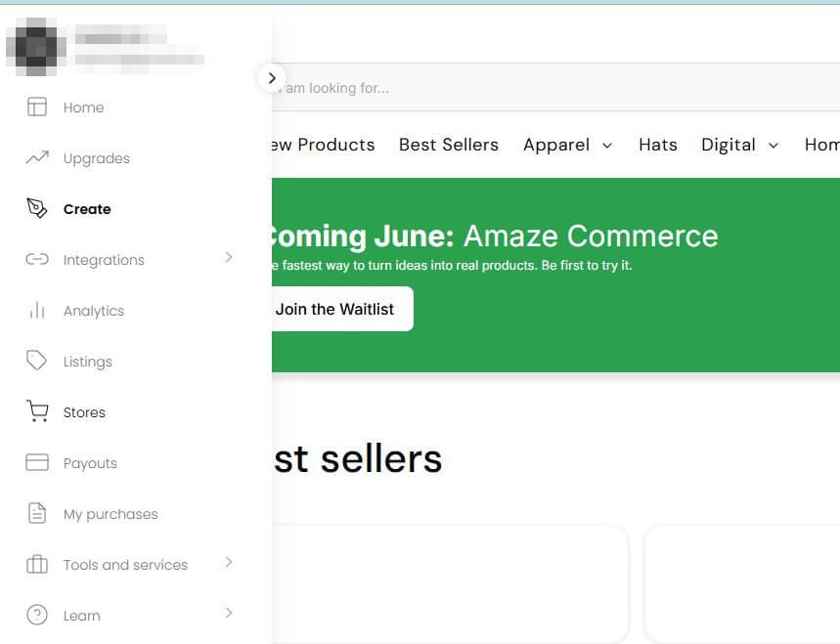Viewport: 840px width, 644px height.
Task: Click the Learn question mark icon
Action: pos(37,615)
